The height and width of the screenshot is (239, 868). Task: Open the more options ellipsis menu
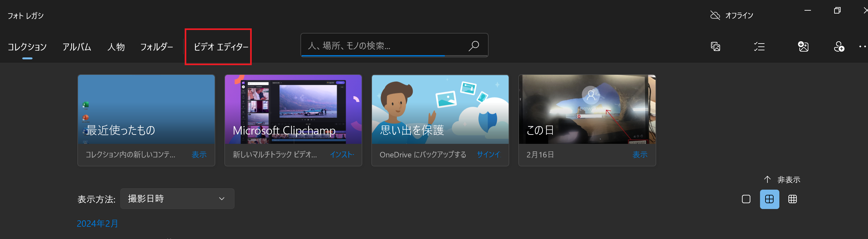pos(862,46)
